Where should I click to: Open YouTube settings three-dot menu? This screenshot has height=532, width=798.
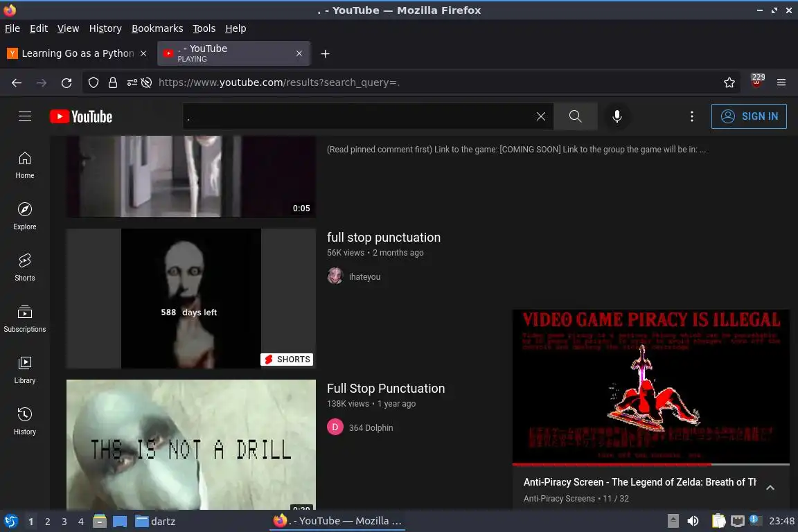(691, 116)
